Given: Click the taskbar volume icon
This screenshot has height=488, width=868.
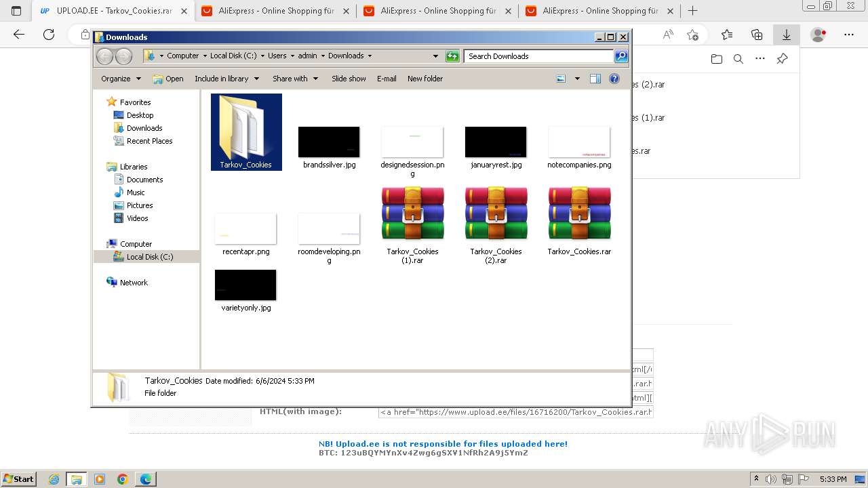Looking at the screenshot, I should click(x=770, y=479).
